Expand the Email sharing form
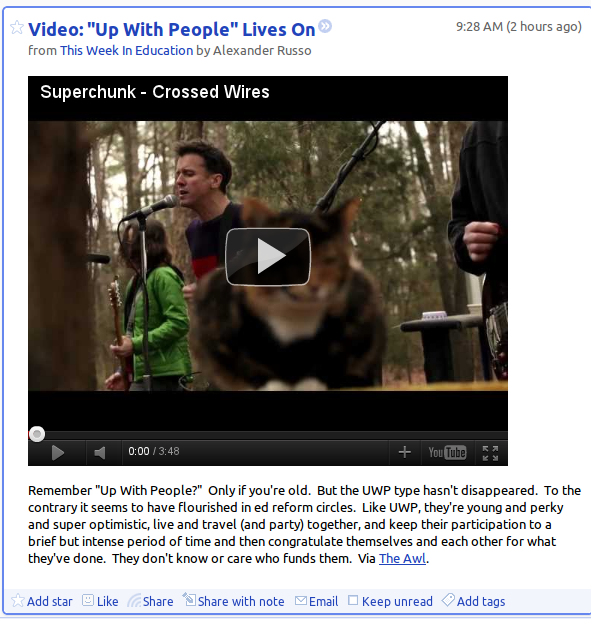This screenshot has height=619, width=591. click(x=316, y=601)
